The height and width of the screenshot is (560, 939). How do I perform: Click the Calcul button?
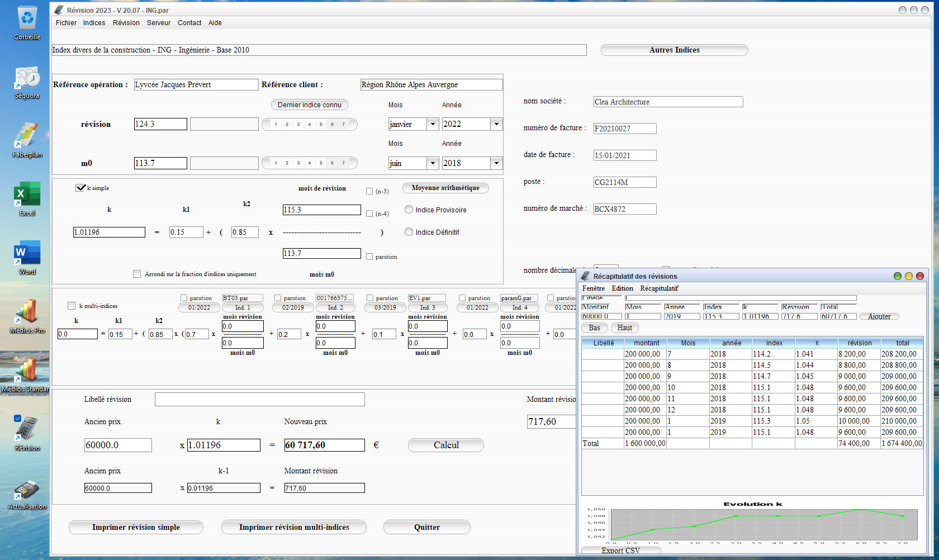coord(446,445)
